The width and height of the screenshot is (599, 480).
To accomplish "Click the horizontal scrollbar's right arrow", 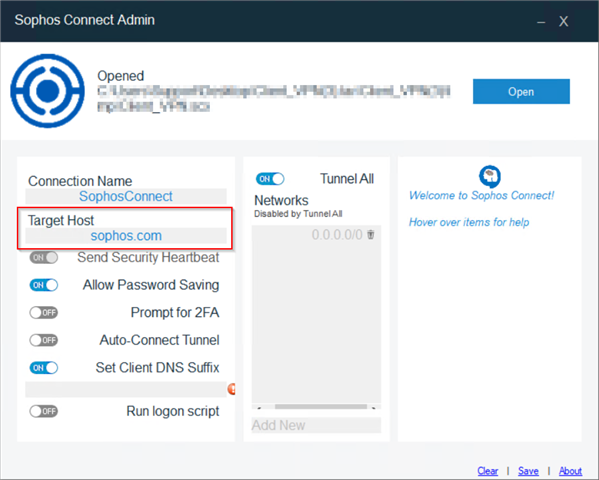I will pos(374,407).
